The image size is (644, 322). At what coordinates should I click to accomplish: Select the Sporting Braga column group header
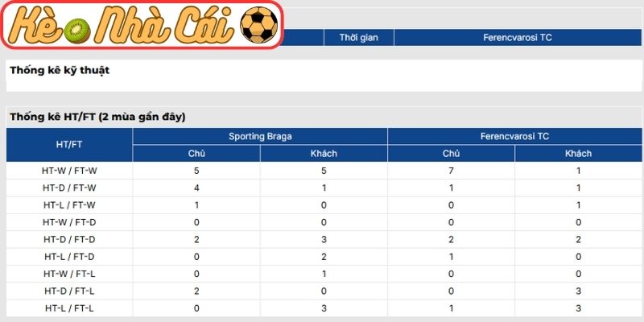point(260,137)
